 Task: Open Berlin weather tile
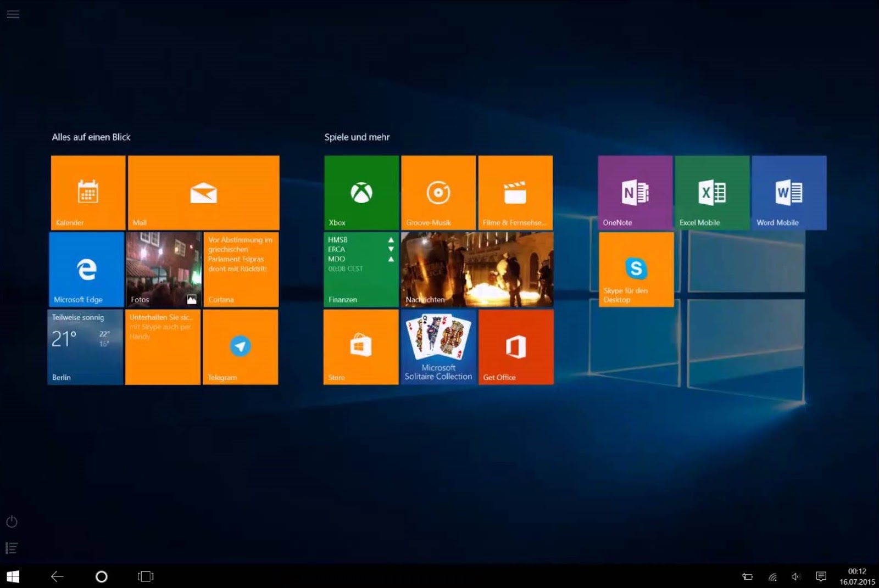click(x=85, y=347)
